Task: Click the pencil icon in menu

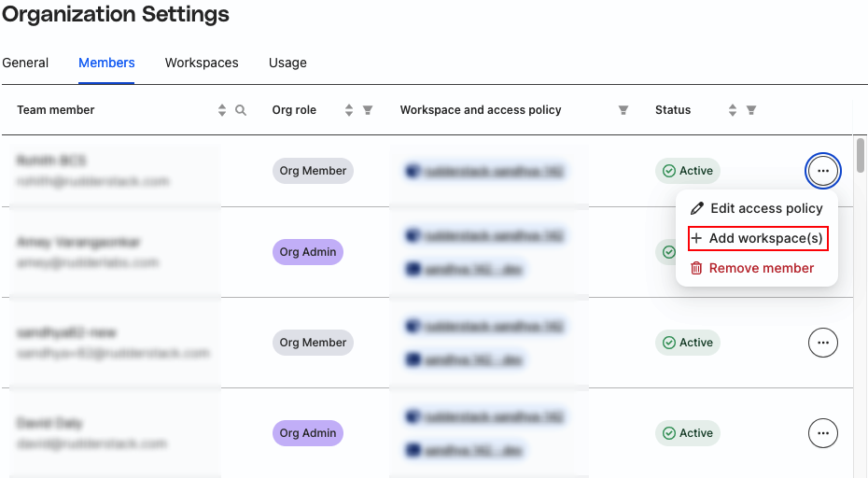Action: coord(697,208)
